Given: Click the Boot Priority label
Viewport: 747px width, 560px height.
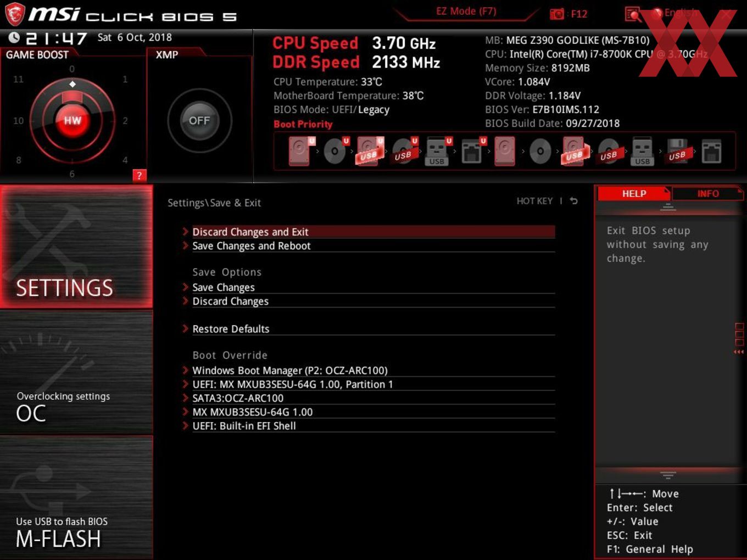Looking at the screenshot, I should coord(303,124).
